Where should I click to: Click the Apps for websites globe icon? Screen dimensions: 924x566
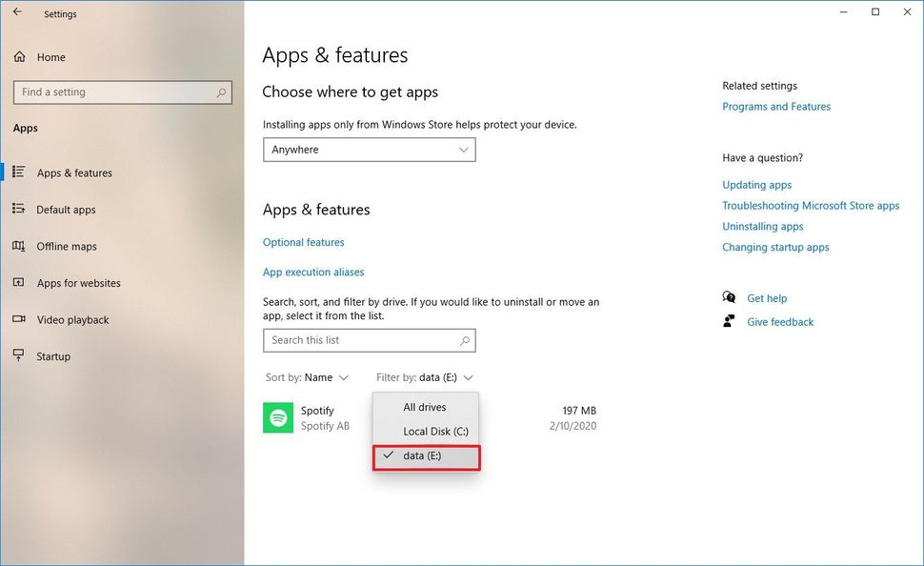(19, 283)
